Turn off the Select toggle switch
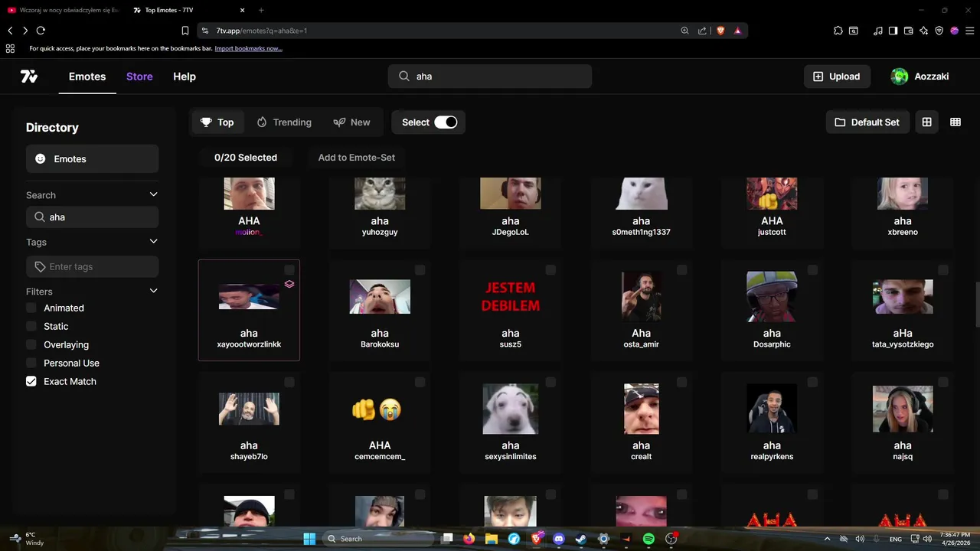980x551 pixels. click(x=446, y=122)
